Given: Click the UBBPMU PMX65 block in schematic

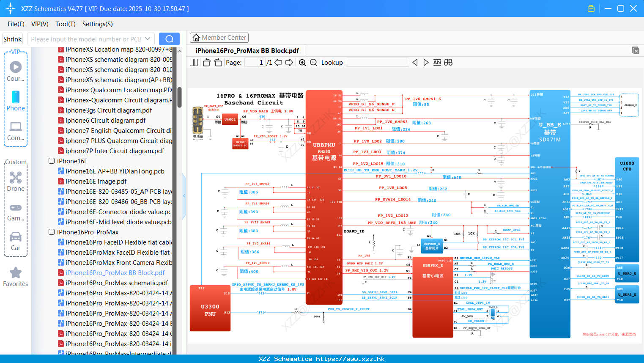Looking at the screenshot, I should click(324, 197).
